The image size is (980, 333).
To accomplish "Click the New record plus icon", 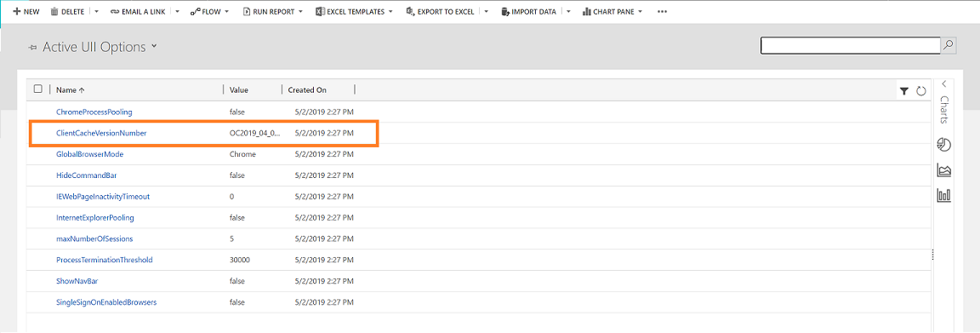I will [17, 12].
